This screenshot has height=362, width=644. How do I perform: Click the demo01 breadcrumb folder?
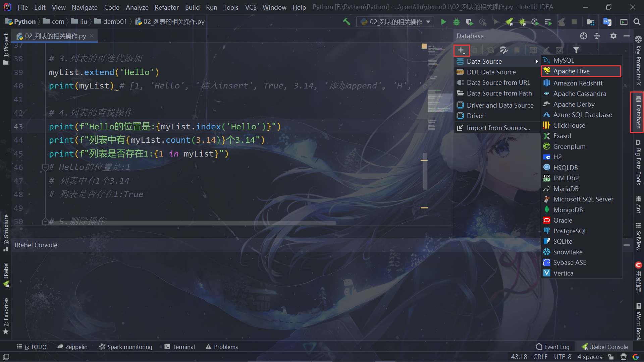(111, 21)
